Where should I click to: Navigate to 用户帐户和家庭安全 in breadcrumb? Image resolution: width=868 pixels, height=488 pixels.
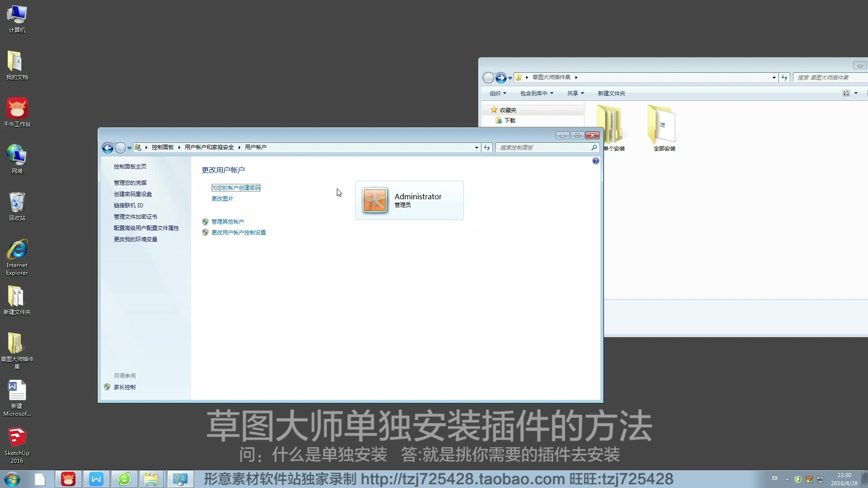[209, 147]
